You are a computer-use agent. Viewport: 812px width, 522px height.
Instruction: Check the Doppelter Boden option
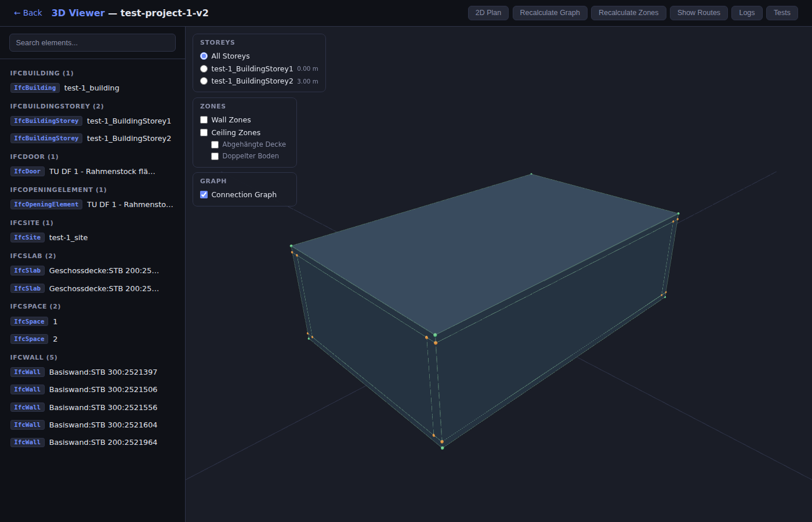[x=215, y=157]
